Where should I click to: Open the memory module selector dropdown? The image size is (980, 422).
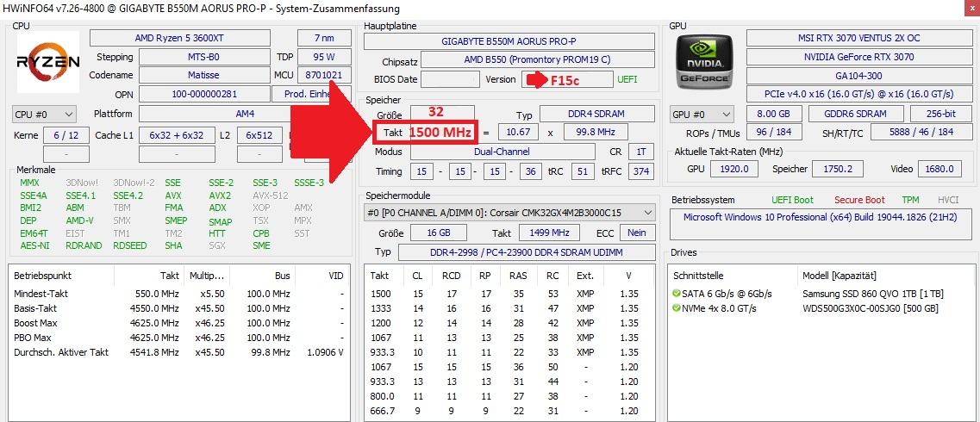tap(509, 213)
